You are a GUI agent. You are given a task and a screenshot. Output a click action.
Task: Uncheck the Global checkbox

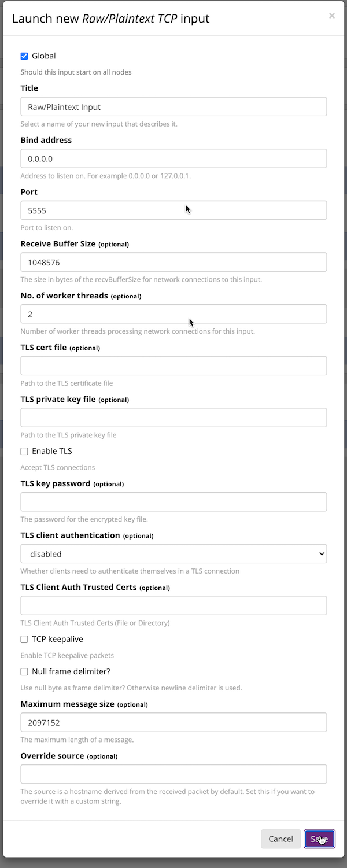coord(24,56)
